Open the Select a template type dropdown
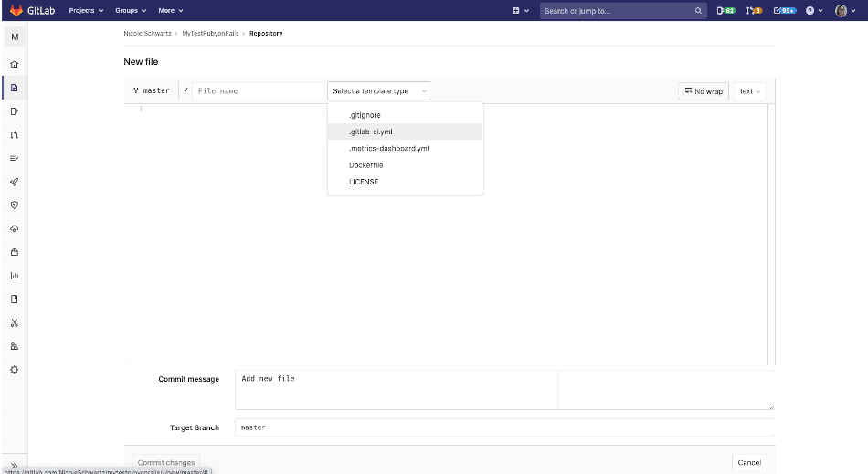 point(379,91)
